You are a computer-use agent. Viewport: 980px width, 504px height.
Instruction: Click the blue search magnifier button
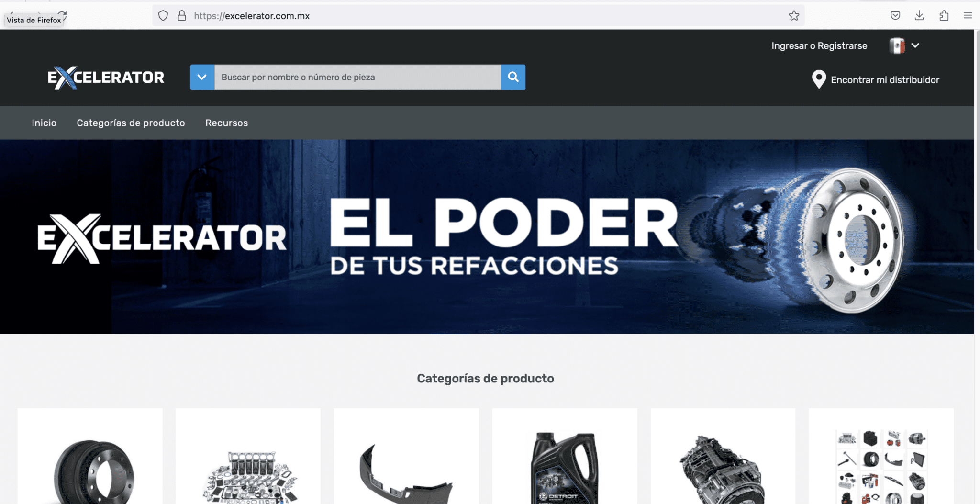(x=513, y=77)
